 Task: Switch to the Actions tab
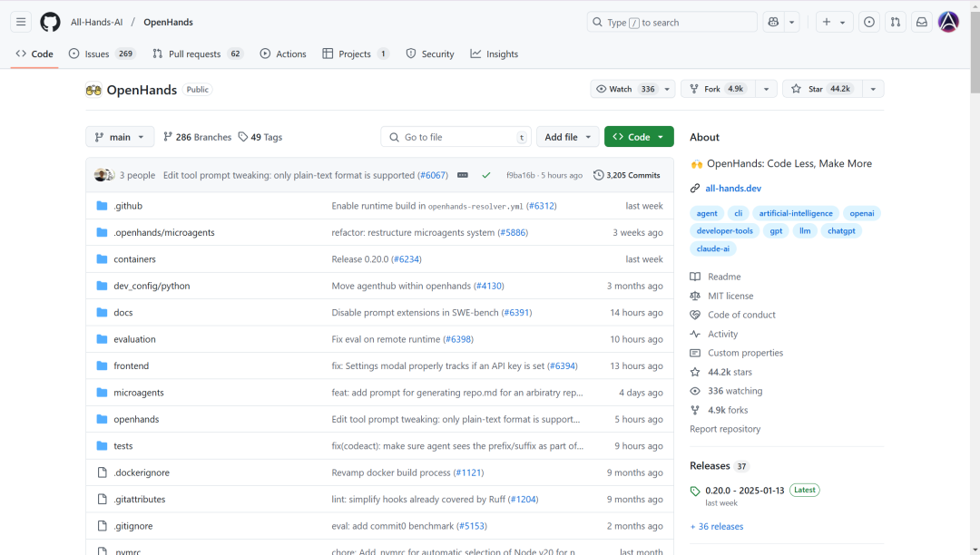coord(283,54)
